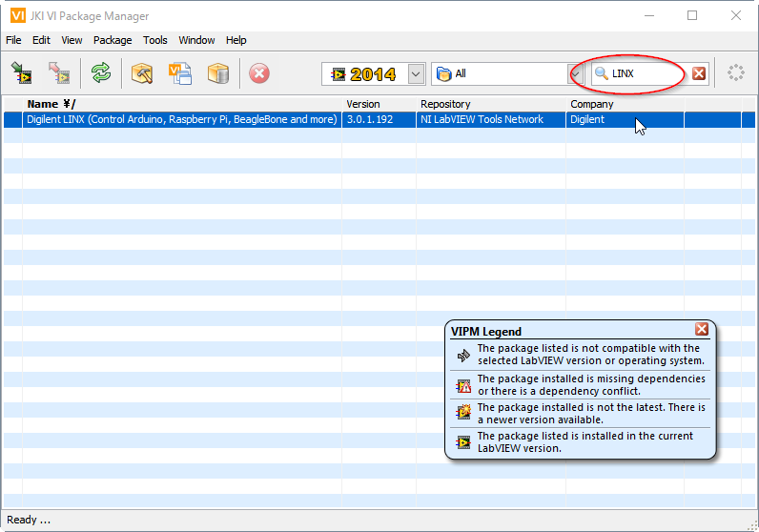759x532 pixels.
Task: Click the Install Package toolbar icon
Action: click(x=22, y=73)
